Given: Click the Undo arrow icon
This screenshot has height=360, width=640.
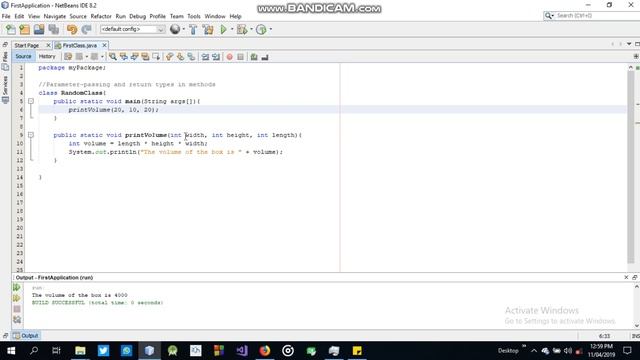Looking at the screenshot, I should click(72, 29).
